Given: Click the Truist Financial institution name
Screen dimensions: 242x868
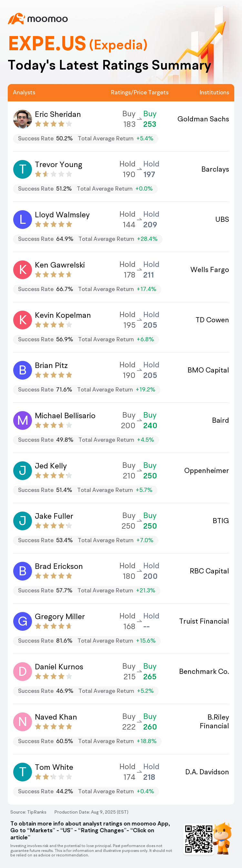Looking at the screenshot, I should pyautogui.click(x=204, y=621).
